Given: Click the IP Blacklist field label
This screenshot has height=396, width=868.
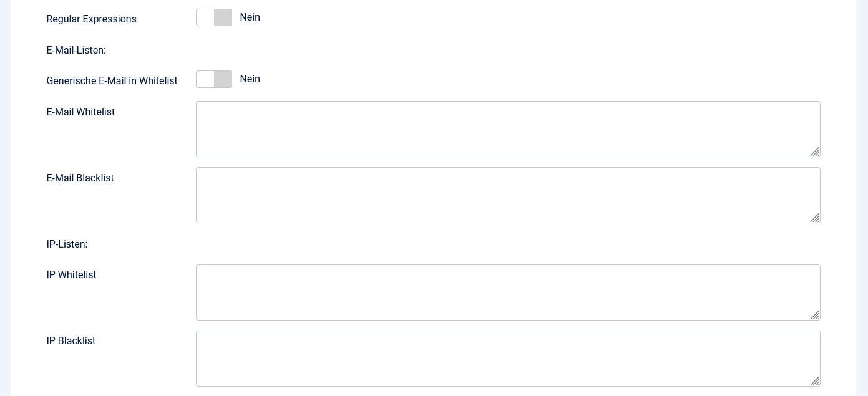Looking at the screenshot, I should pyautogui.click(x=71, y=341).
